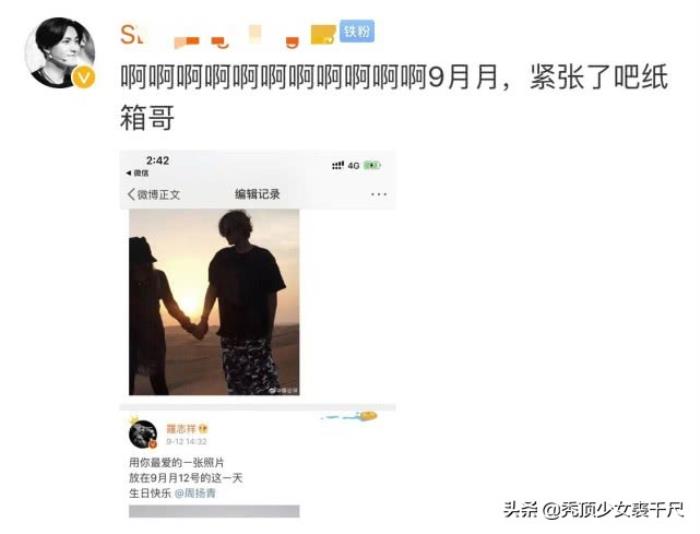Tap the crown icon above the 罗志祥 avatar
The height and width of the screenshot is (534, 700).
click(133, 420)
